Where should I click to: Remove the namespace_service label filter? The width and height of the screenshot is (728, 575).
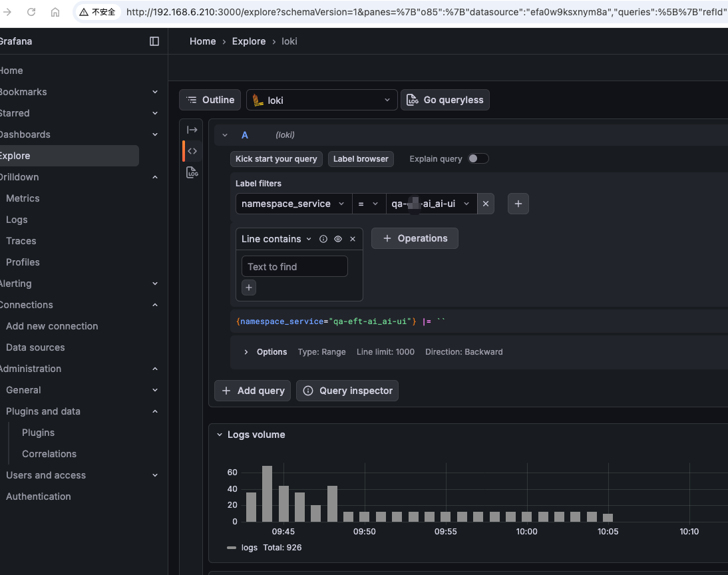pos(486,204)
